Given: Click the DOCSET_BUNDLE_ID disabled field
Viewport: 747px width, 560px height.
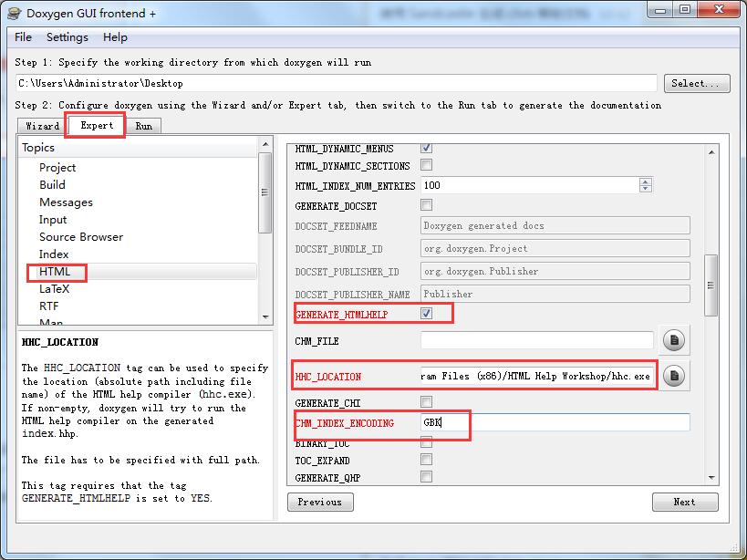Looking at the screenshot, I should [x=555, y=249].
